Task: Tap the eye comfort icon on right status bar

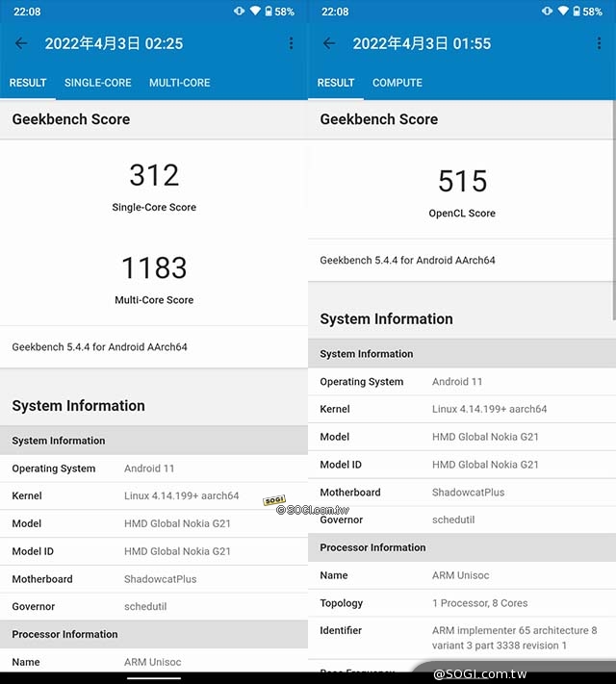Action: pos(547,11)
